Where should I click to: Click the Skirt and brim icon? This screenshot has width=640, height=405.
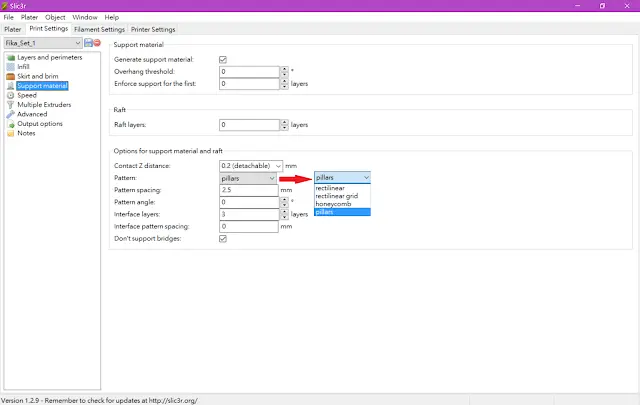tap(11, 76)
